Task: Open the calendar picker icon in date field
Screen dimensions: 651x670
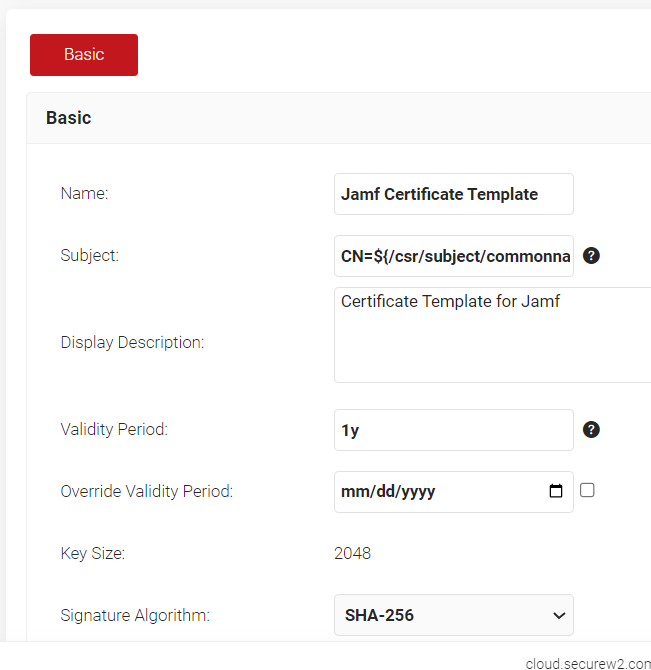Action: click(556, 491)
